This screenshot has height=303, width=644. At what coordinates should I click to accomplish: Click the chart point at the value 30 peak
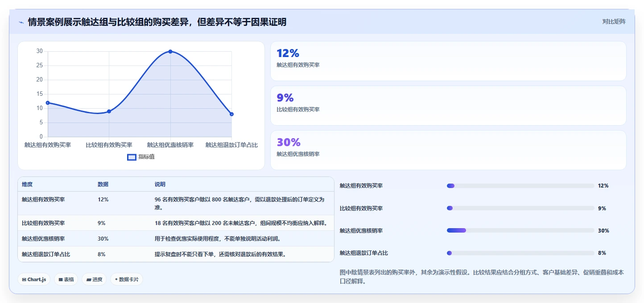(x=170, y=52)
